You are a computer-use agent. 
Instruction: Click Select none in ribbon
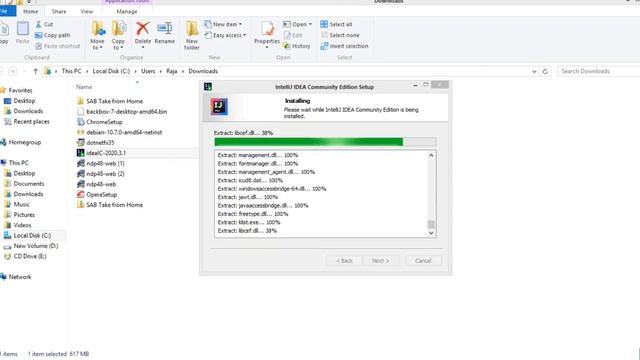tap(340, 36)
